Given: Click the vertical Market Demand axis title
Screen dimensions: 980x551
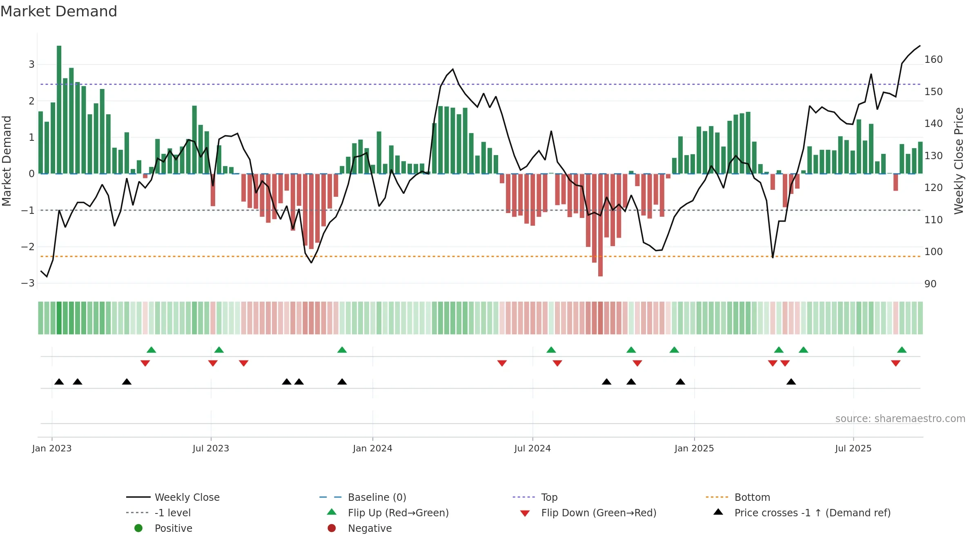Looking at the screenshot, I should [7, 161].
